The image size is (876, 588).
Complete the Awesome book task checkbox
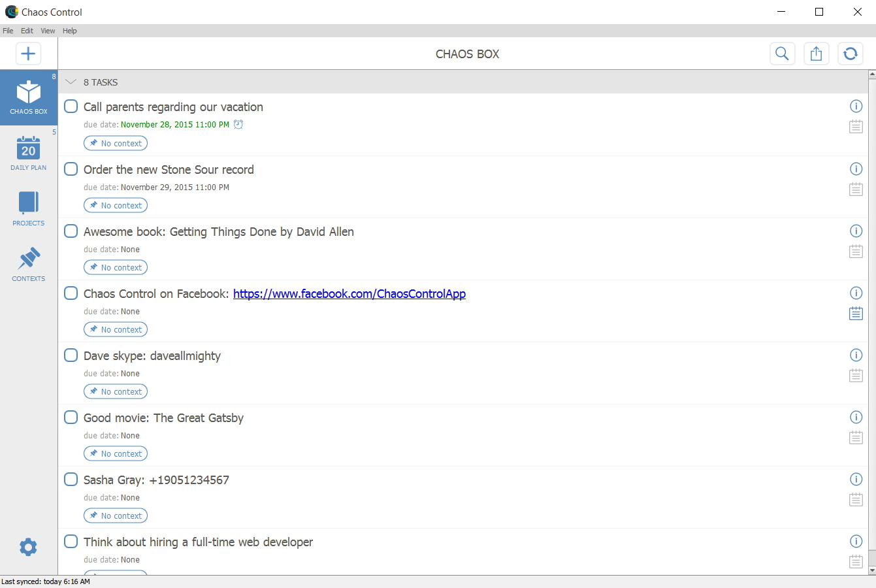click(x=71, y=231)
